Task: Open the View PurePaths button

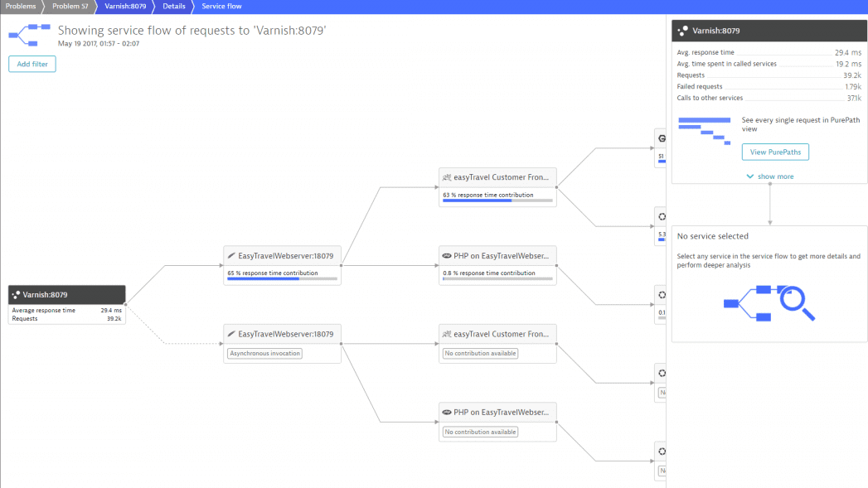Action: pyautogui.click(x=775, y=152)
